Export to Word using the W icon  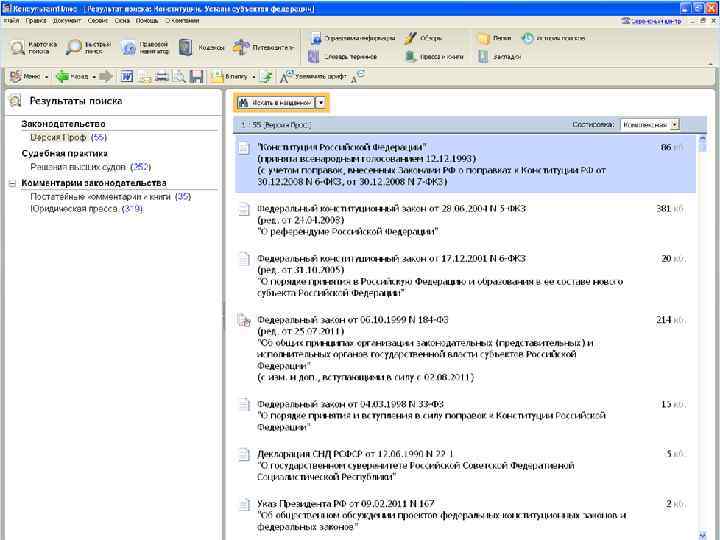pos(127,77)
